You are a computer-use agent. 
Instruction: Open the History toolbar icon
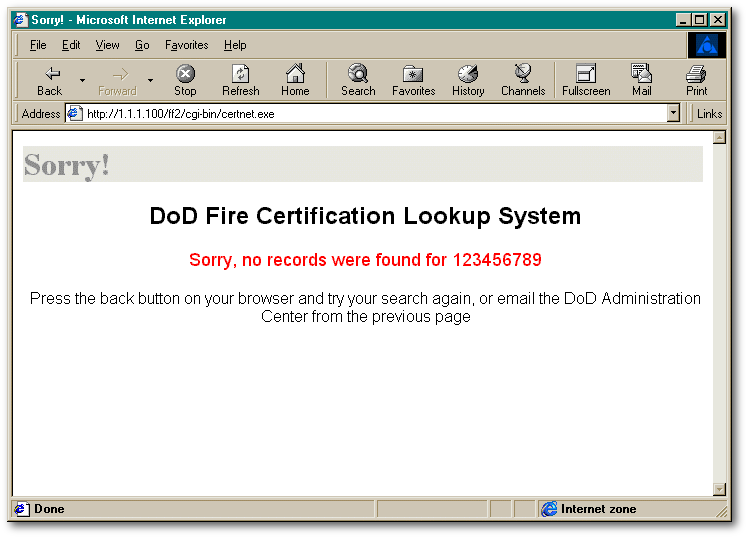tap(468, 80)
